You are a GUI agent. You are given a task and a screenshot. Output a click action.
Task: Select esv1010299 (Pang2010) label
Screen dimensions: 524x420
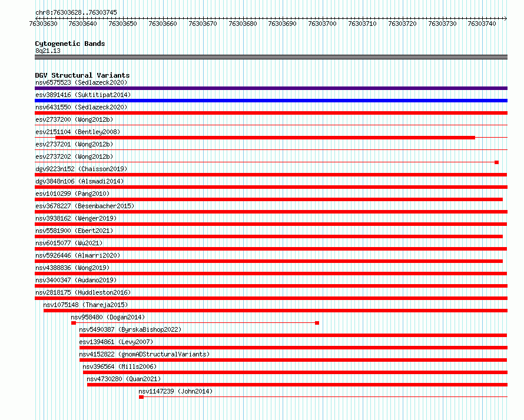pos(72,194)
